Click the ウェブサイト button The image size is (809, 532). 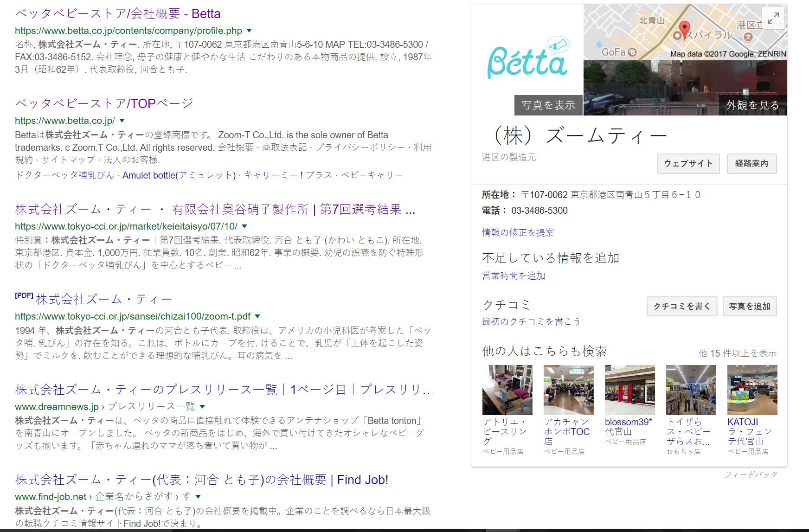[688, 163]
